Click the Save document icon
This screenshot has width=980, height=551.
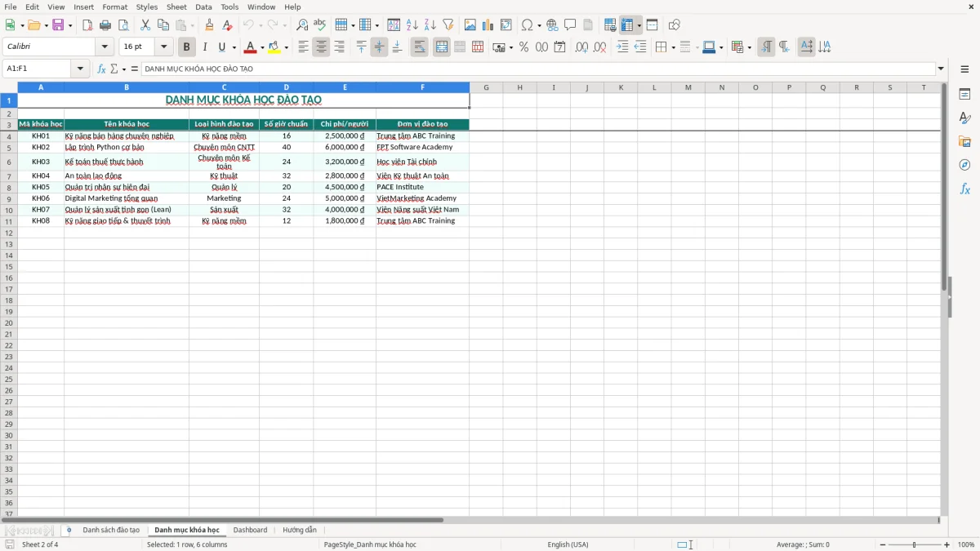[x=58, y=25]
